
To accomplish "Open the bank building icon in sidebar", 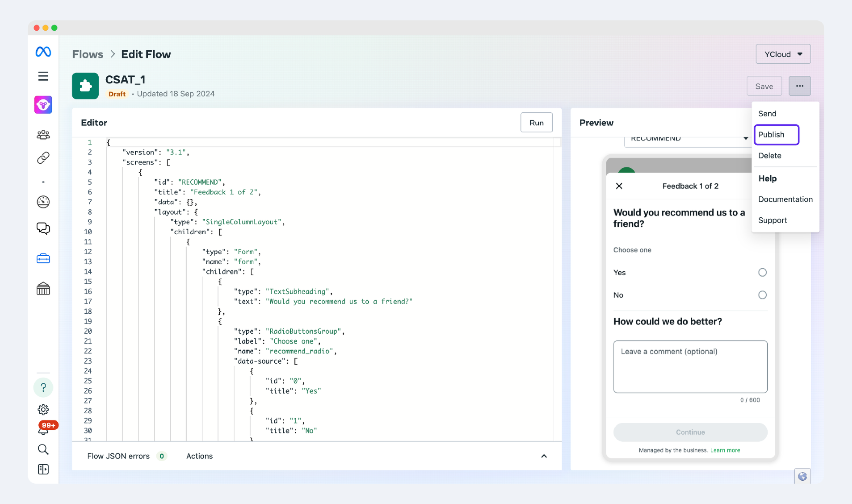I will tap(43, 289).
